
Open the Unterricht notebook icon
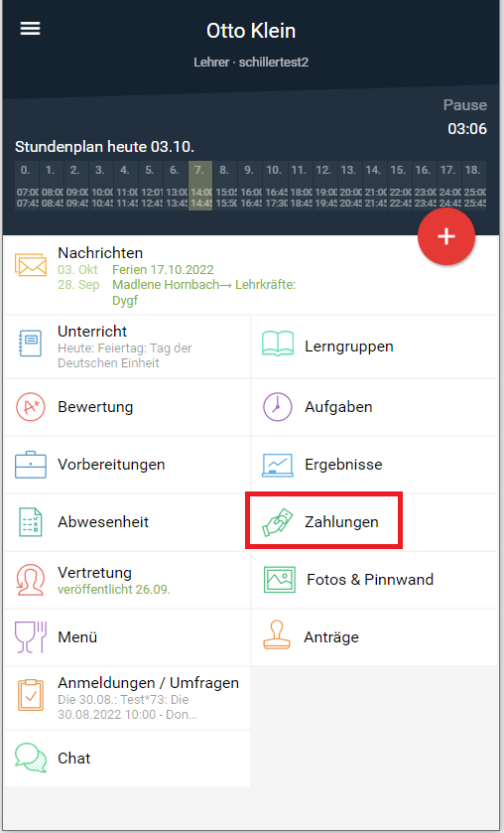31,344
